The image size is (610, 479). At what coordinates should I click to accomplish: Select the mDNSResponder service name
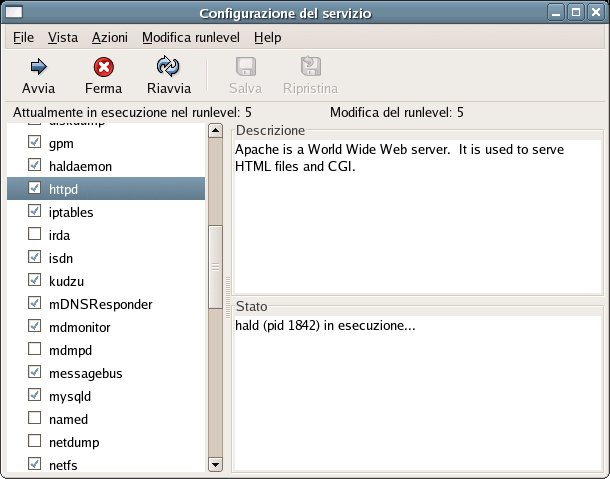coord(101,304)
